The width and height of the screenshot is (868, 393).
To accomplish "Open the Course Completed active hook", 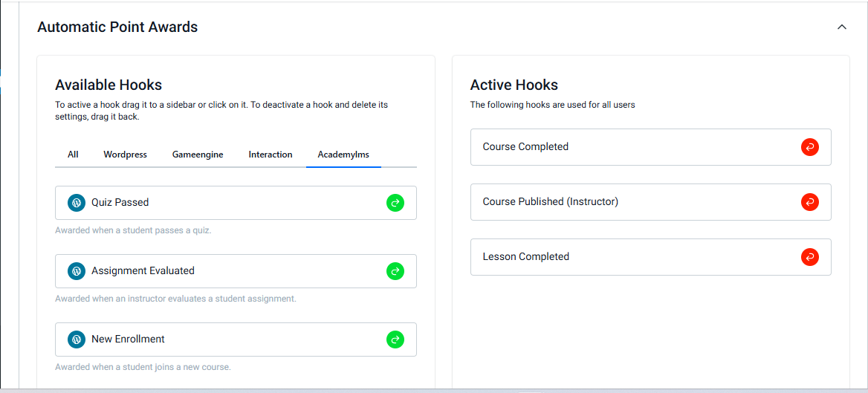I will [651, 147].
